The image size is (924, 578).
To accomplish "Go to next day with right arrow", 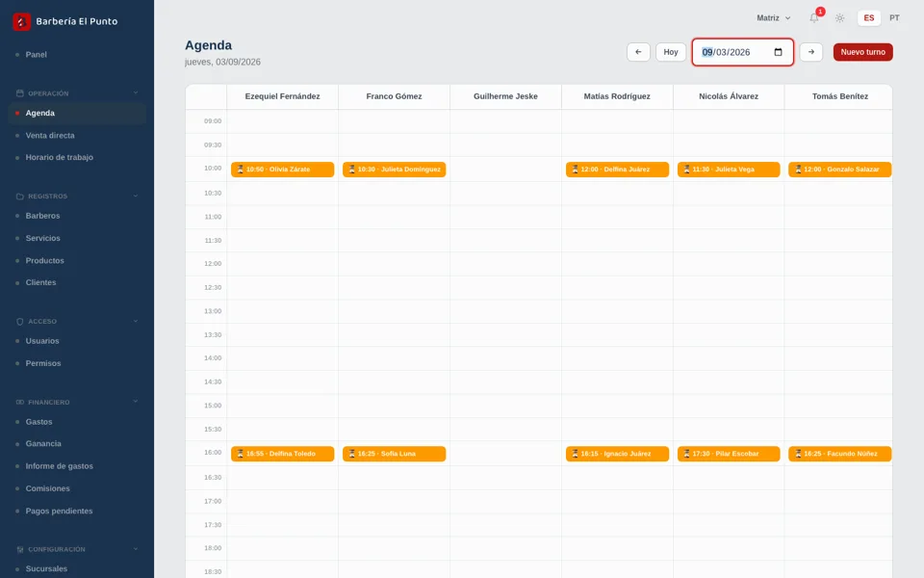I will 810,52.
